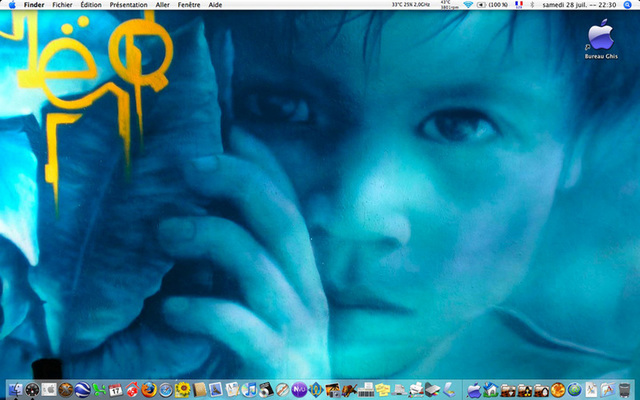
Task: Open the Fenêtre menu
Action: click(189, 5)
